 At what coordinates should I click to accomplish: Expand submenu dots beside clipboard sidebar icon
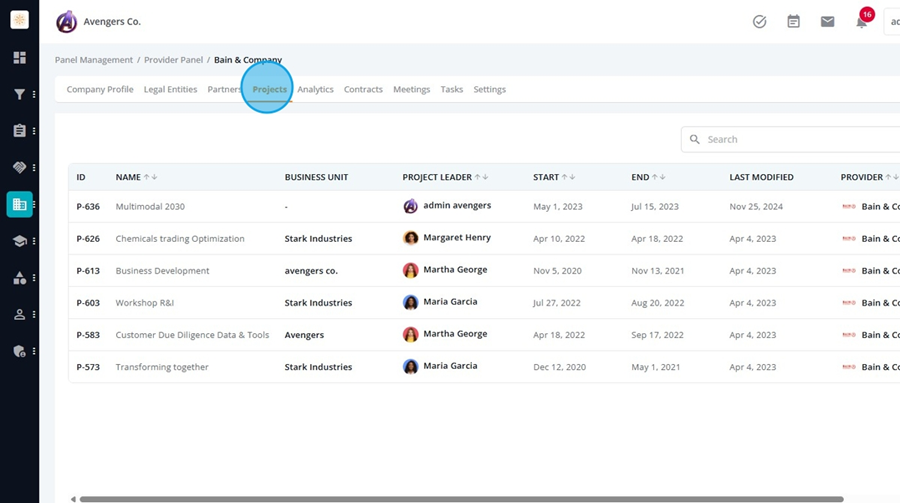[x=34, y=131]
